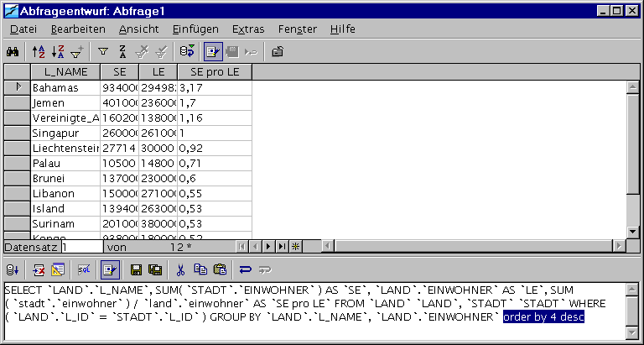The image size is (644, 345).
Task: Click the results table vertical scrollbar down arrow
Action: click(x=634, y=232)
